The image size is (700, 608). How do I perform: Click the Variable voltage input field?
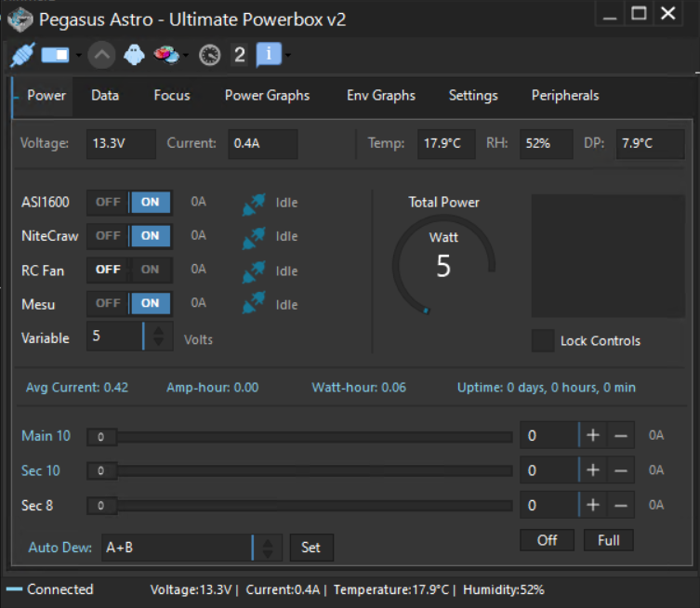coord(114,337)
